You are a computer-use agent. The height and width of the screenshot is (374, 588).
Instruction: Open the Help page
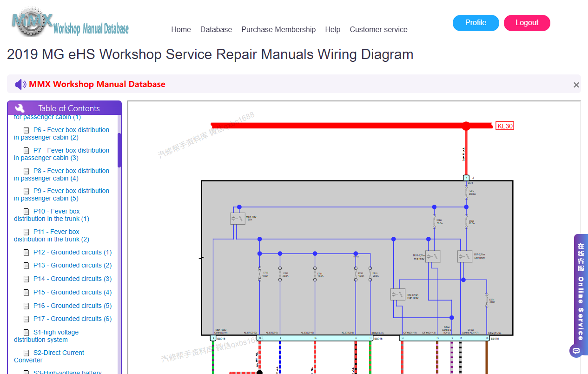point(333,29)
